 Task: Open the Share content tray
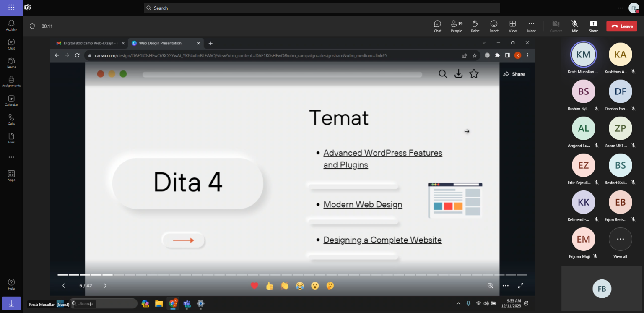click(x=593, y=26)
